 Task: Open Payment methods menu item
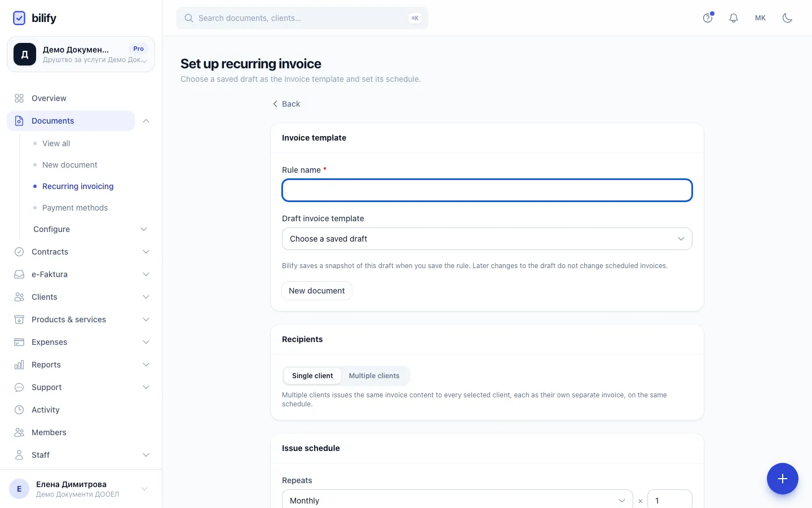[x=75, y=208]
